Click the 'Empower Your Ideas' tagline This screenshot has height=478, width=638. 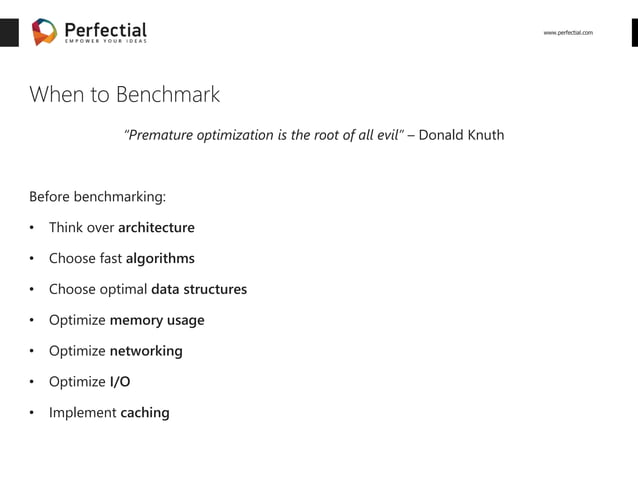coord(106,41)
